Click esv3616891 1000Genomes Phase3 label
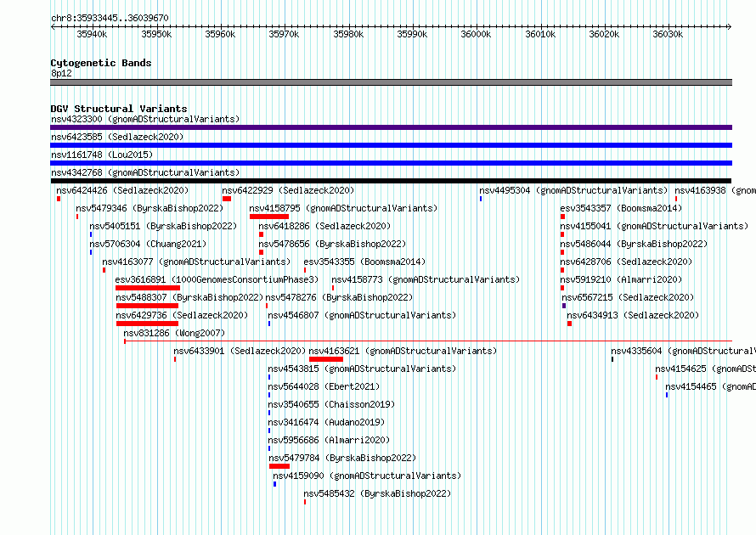 (x=217, y=279)
